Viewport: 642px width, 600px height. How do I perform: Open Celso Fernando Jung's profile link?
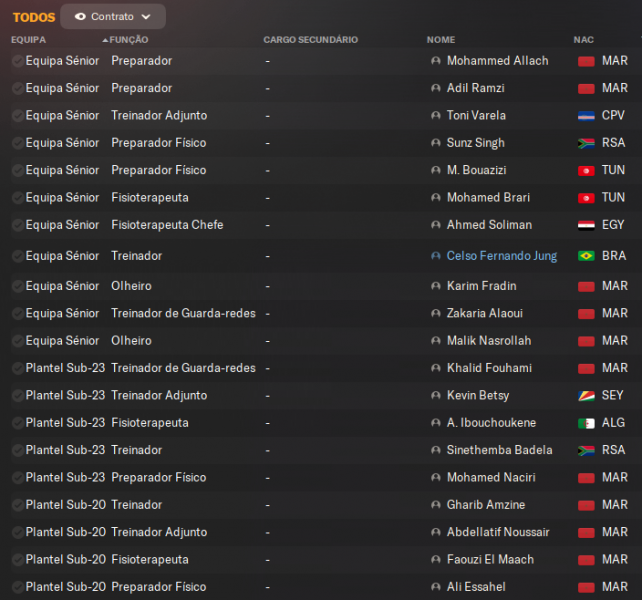502,256
